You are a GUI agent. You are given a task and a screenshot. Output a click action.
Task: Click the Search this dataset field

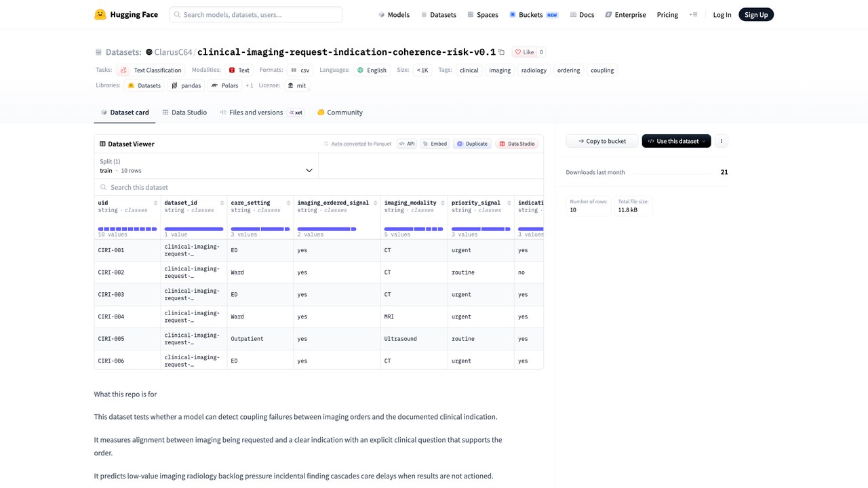[x=319, y=187]
